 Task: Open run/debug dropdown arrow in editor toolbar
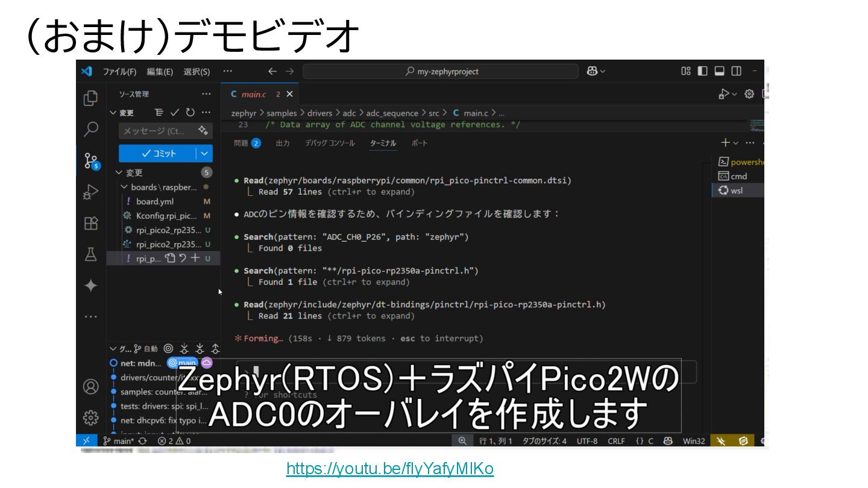734,94
